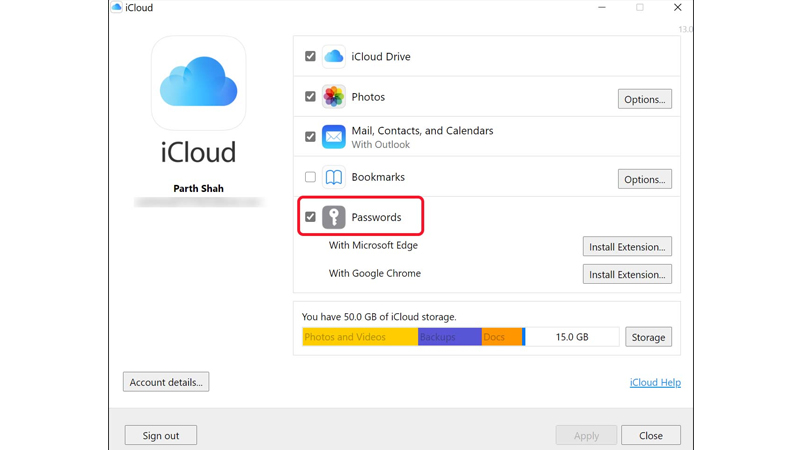
Task: Click Photos and Videos storage segment
Action: [360, 337]
